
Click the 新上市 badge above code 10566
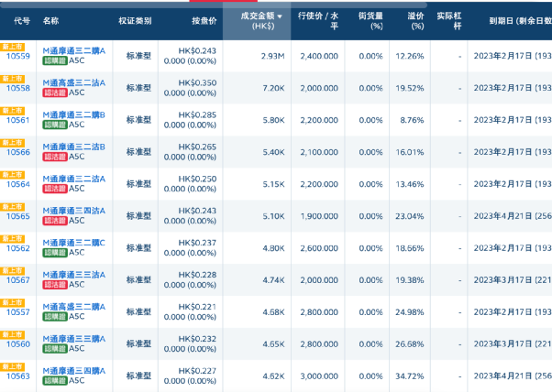[11, 143]
